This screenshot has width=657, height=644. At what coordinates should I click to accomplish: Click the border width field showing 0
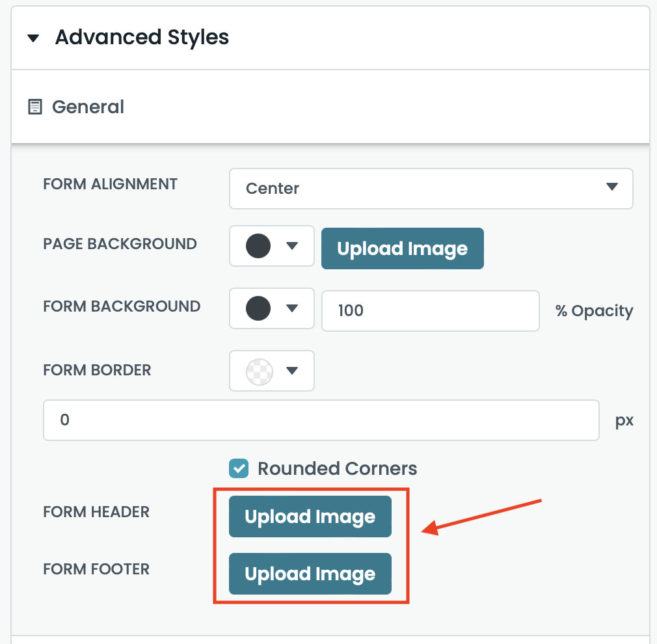(321, 420)
